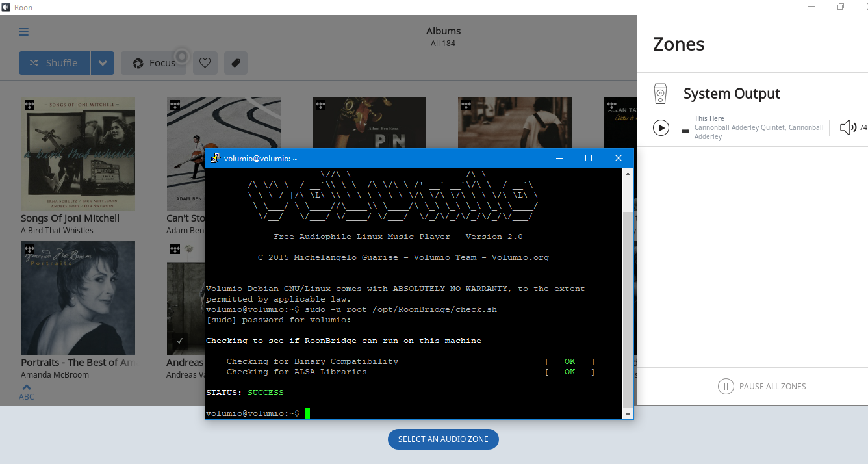Click the Roon app icon in the title bar
The image size is (868, 464).
[6, 7]
